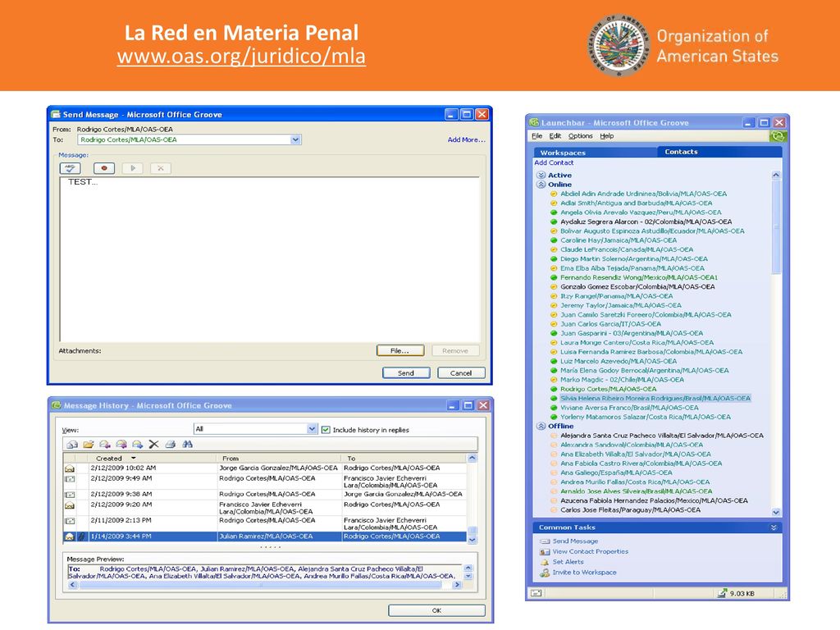Sort messages by the Created column header
840x630 pixels.
coord(109,459)
